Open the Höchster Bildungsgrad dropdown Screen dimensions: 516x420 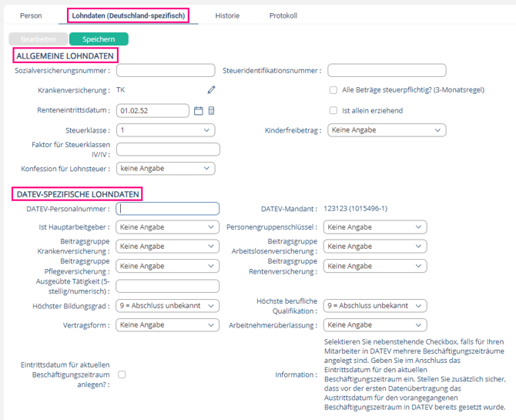[x=167, y=305]
